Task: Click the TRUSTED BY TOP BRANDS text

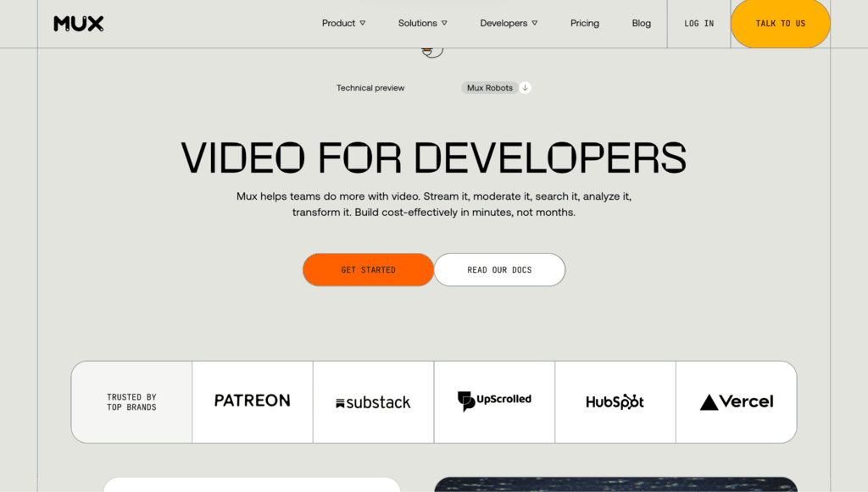Action: coord(131,402)
